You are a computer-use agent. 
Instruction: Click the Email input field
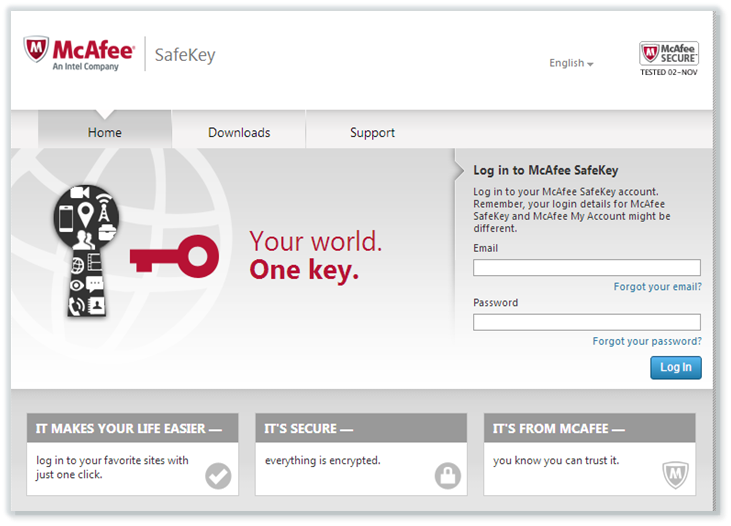coord(586,268)
